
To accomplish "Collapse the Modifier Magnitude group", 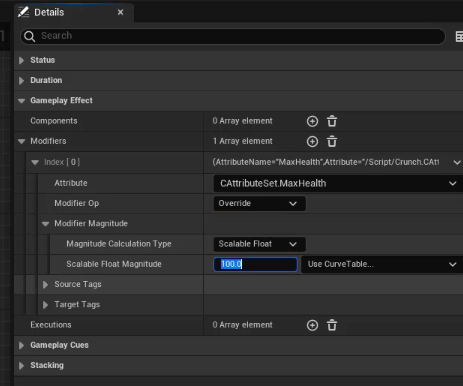I will (x=46, y=224).
